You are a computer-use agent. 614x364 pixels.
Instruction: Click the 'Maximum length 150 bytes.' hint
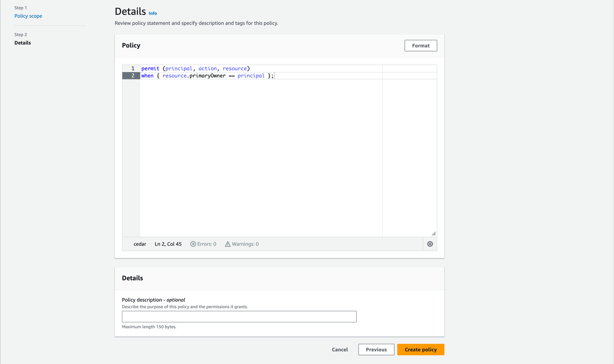[149, 327]
